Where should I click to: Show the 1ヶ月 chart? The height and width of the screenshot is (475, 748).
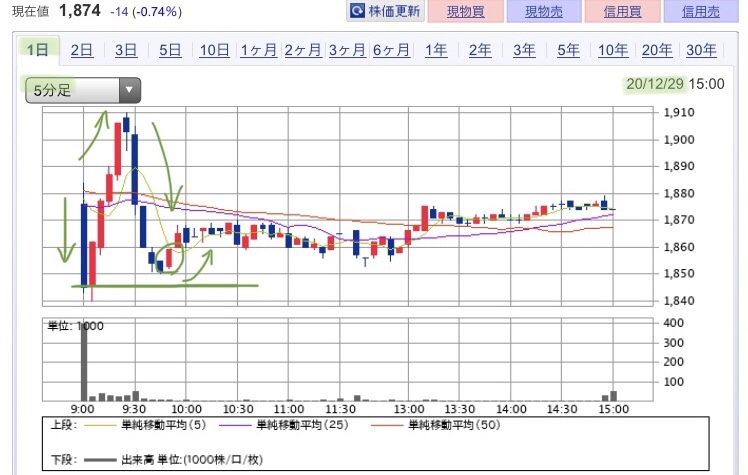[259, 50]
